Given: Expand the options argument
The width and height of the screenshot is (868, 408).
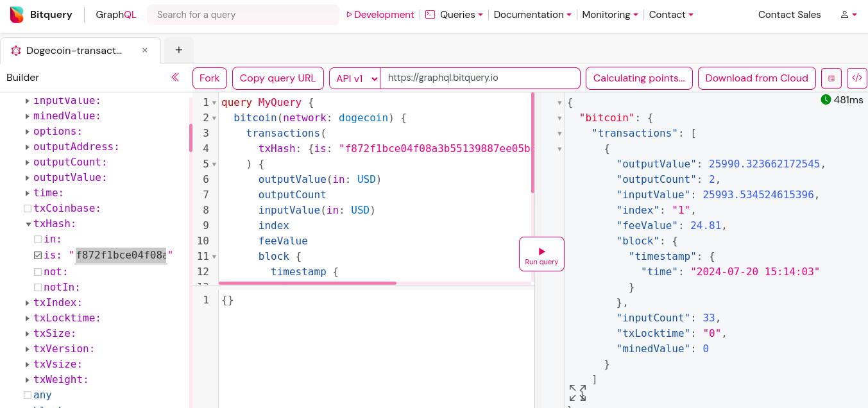Looking at the screenshot, I should (x=28, y=132).
